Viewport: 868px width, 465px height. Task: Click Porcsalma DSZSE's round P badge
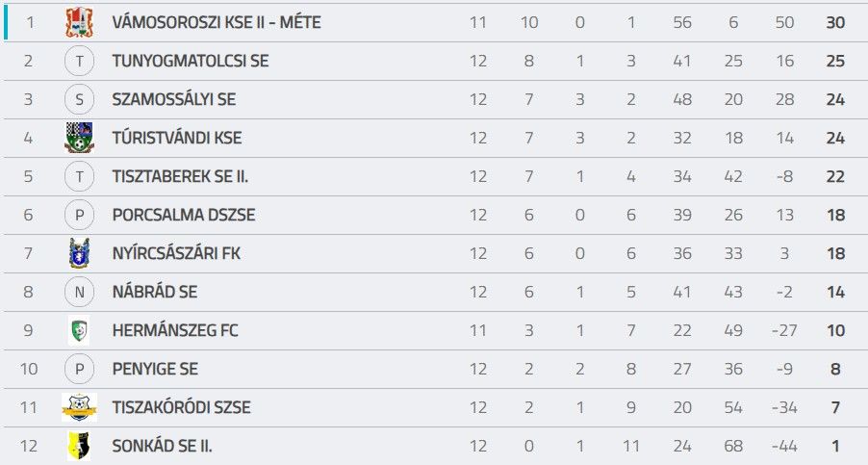79,215
